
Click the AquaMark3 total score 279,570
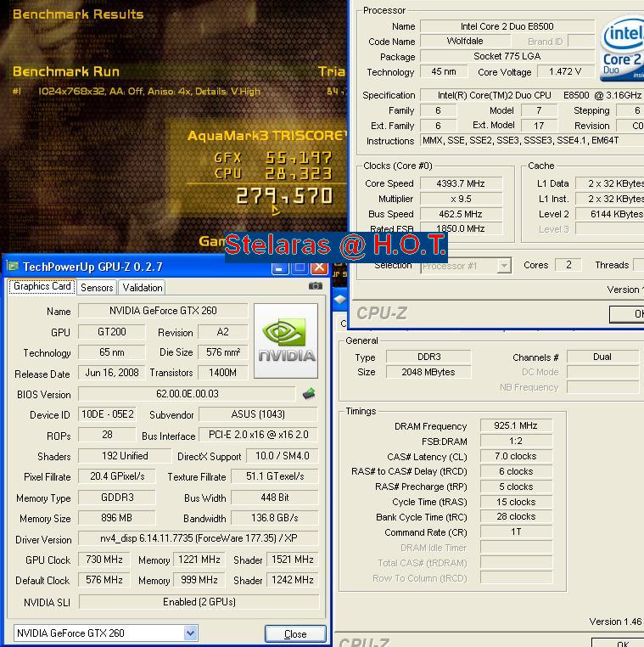click(284, 196)
